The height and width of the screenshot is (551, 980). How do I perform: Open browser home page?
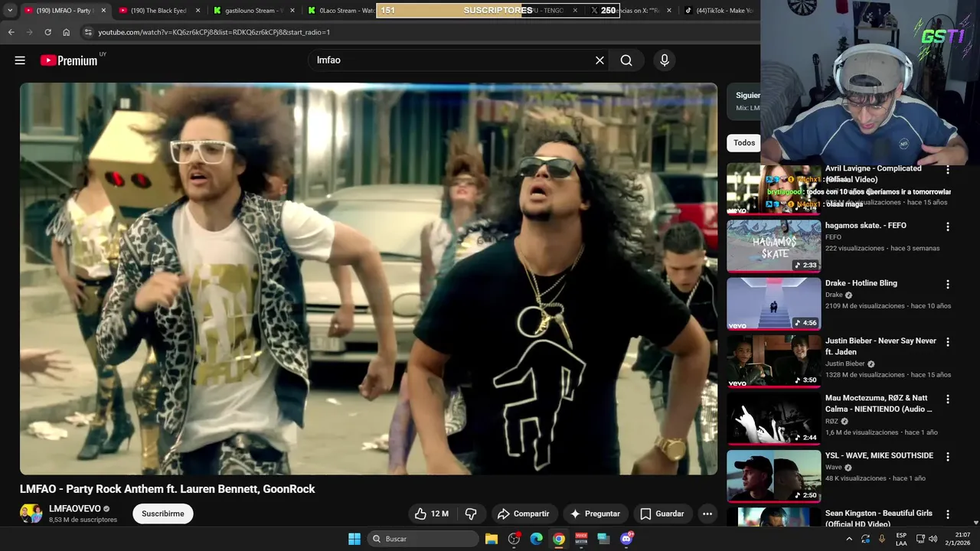pos(66,32)
